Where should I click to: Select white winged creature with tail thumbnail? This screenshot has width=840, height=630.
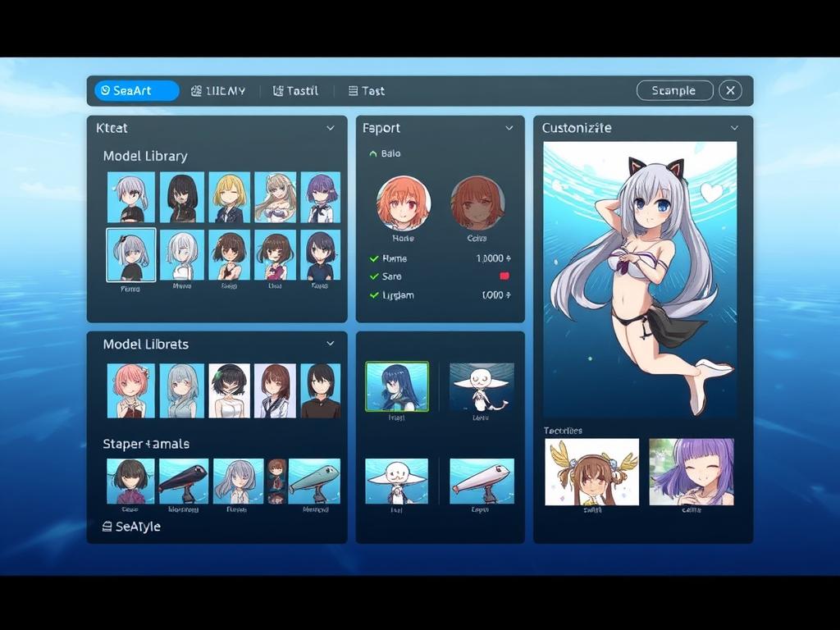pyautogui.click(x=482, y=387)
